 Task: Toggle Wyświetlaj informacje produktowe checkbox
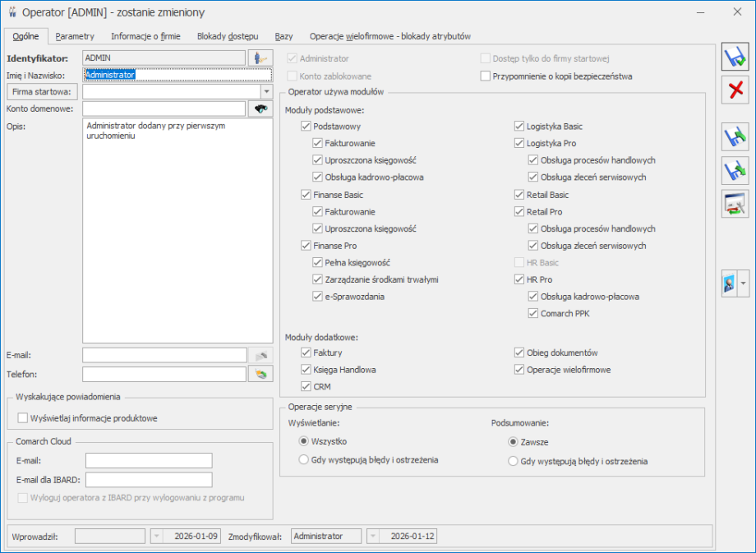[23, 418]
